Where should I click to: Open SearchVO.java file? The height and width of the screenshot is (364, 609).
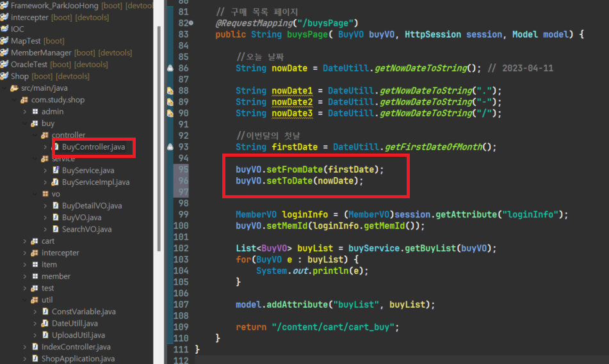[x=86, y=229]
